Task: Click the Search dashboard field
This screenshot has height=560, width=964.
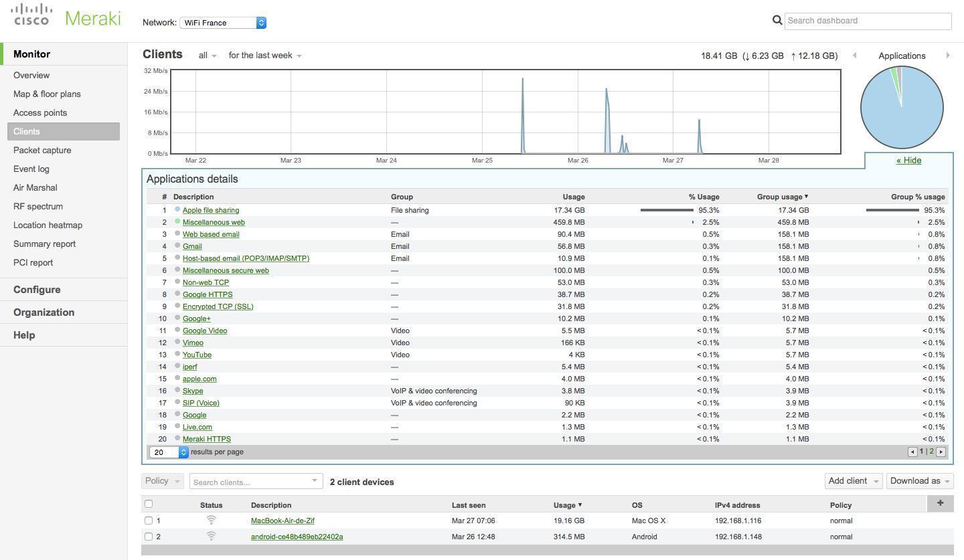Action: pos(868,21)
